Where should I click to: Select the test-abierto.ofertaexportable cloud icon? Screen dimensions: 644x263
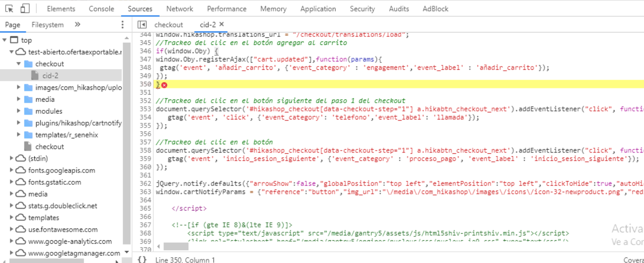(x=21, y=52)
